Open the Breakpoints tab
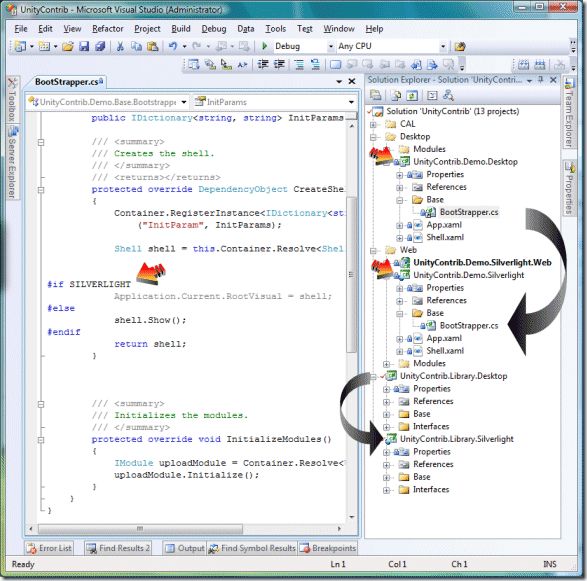The image size is (587, 581). click(x=328, y=548)
